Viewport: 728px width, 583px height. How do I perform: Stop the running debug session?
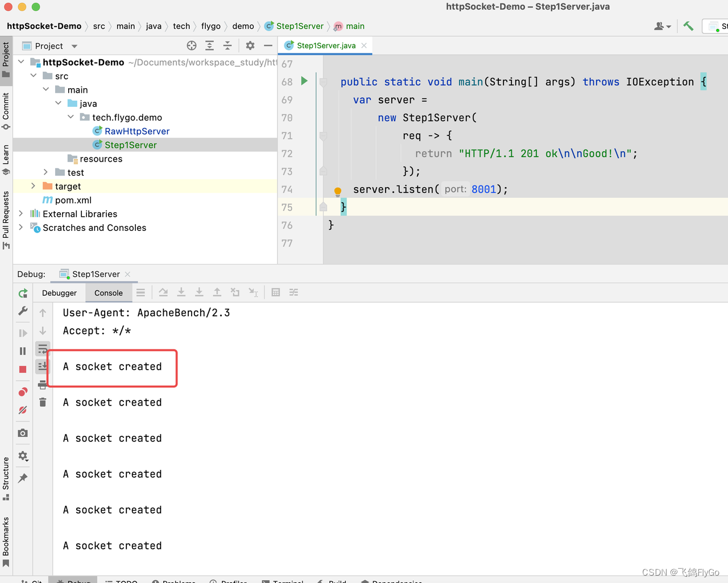pyautogui.click(x=23, y=369)
